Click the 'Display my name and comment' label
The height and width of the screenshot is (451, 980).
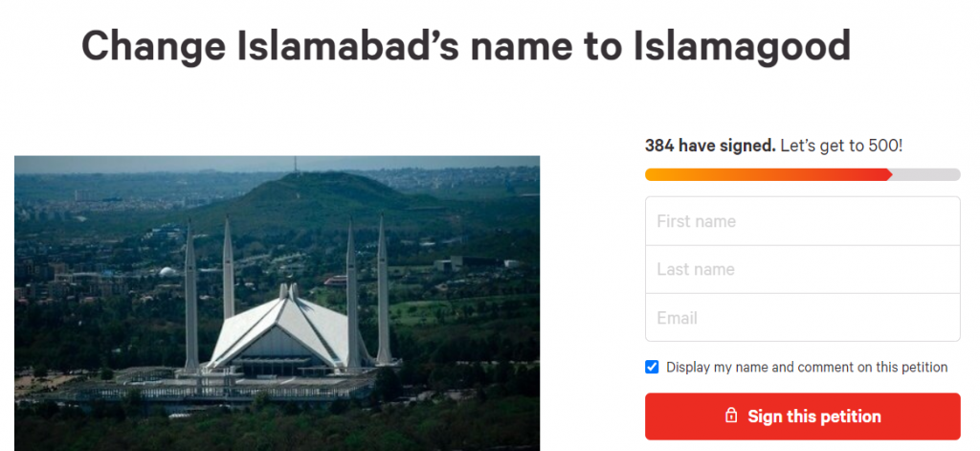(x=806, y=367)
